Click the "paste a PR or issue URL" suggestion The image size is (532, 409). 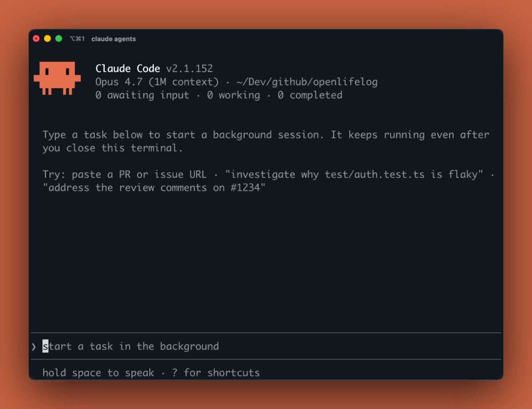coord(139,174)
